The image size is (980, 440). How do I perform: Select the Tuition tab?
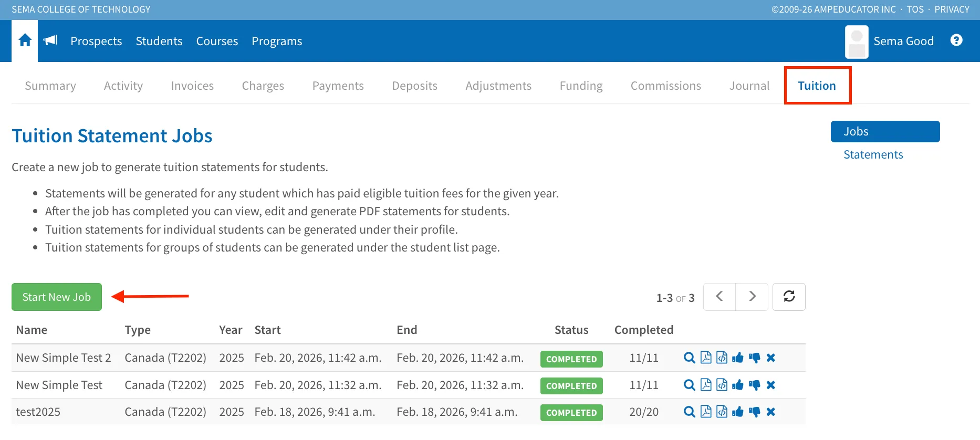click(817, 86)
